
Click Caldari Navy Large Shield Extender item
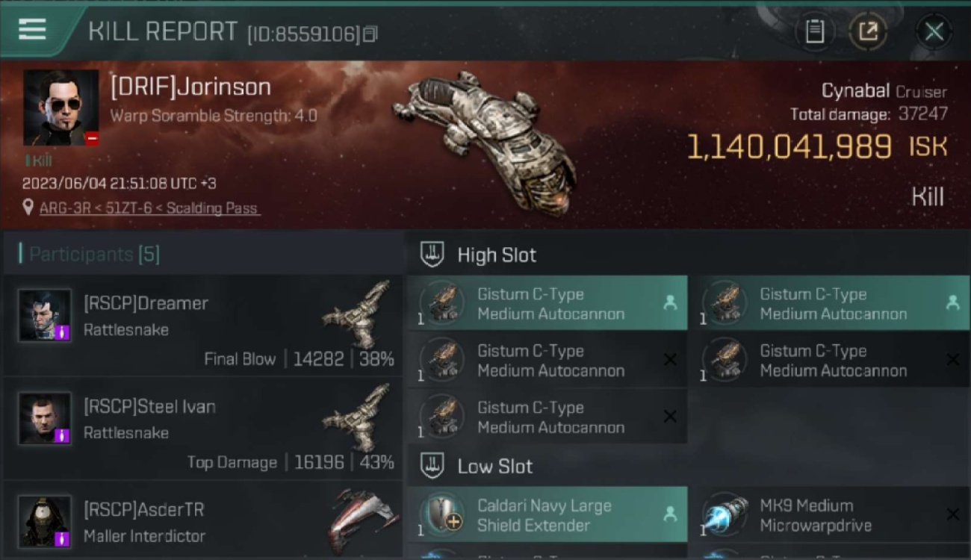coord(547,514)
